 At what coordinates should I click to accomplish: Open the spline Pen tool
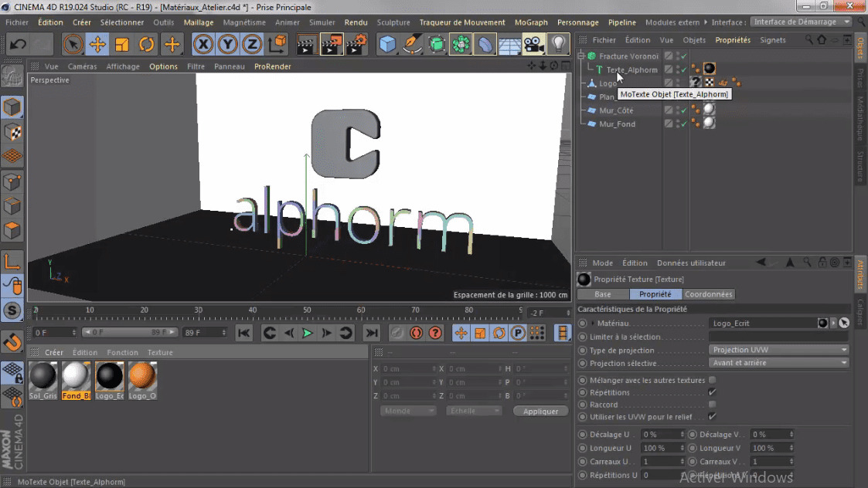click(x=413, y=44)
